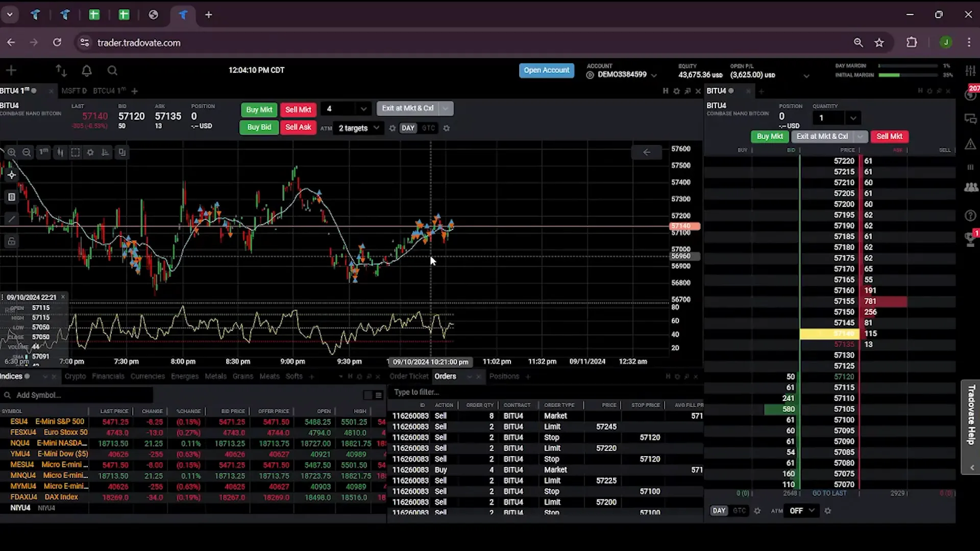Expand the Open P/L details chevron
This screenshot has height=551, width=980.
806,76
